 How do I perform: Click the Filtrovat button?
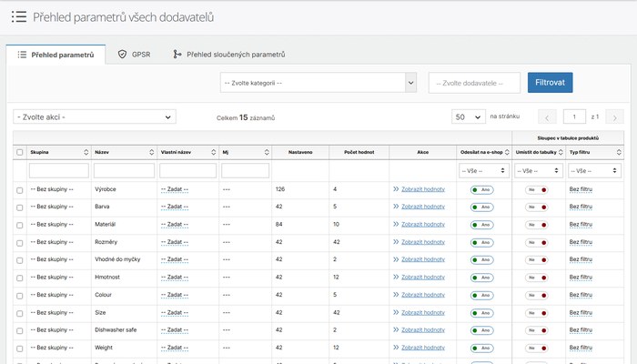pyautogui.click(x=550, y=83)
